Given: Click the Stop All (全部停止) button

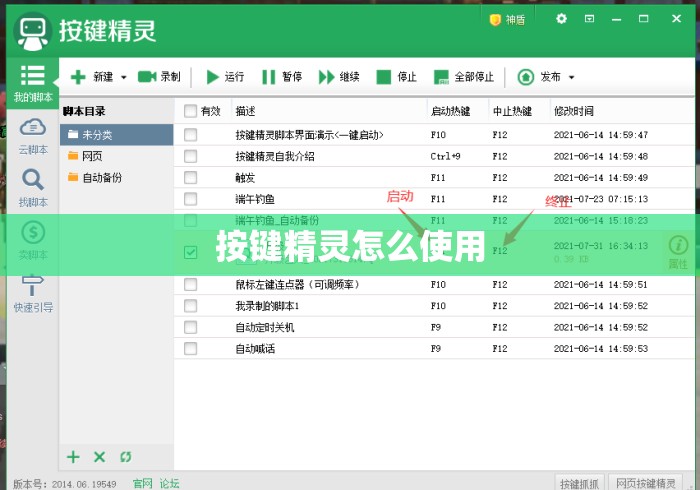Looking at the screenshot, I should coord(464,77).
